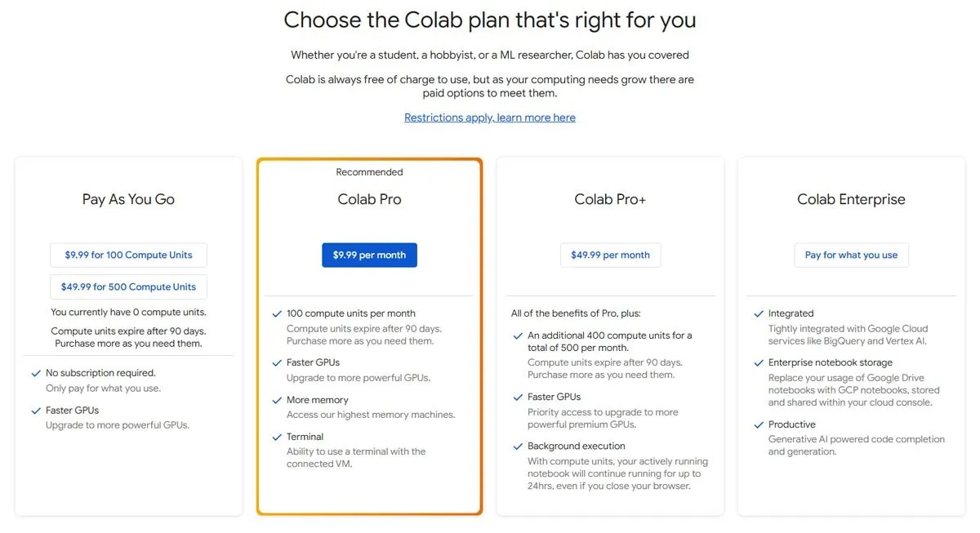This screenshot has height=533, width=980.
Task: Click checkmark beside Integrated in Enterprise
Action: 759,313
